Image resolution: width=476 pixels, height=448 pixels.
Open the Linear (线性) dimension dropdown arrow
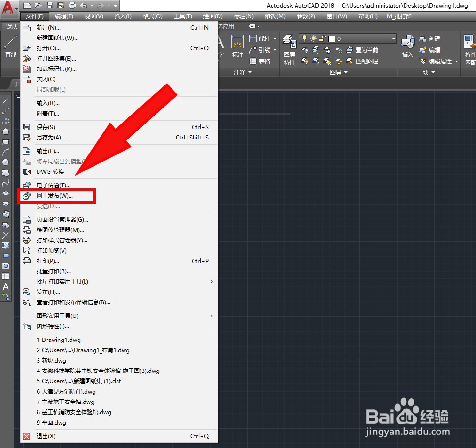pos(275,39)
